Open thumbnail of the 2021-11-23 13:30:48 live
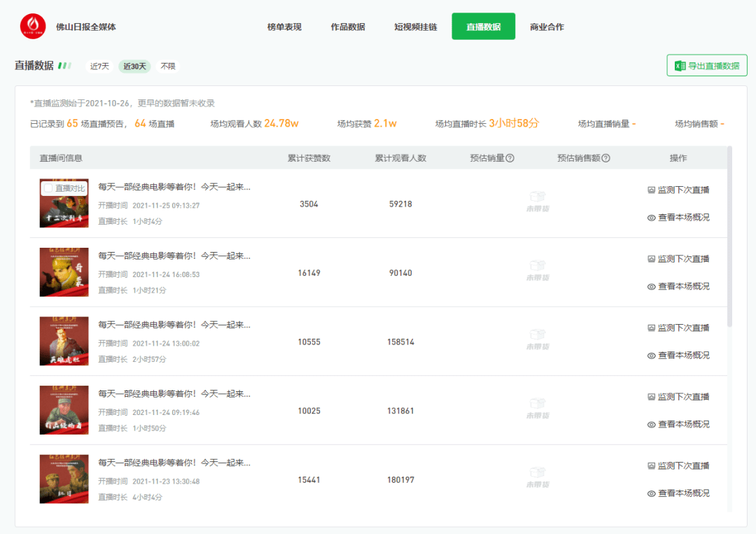The height and width of the screenshot is (534, 756). point(64,479)
